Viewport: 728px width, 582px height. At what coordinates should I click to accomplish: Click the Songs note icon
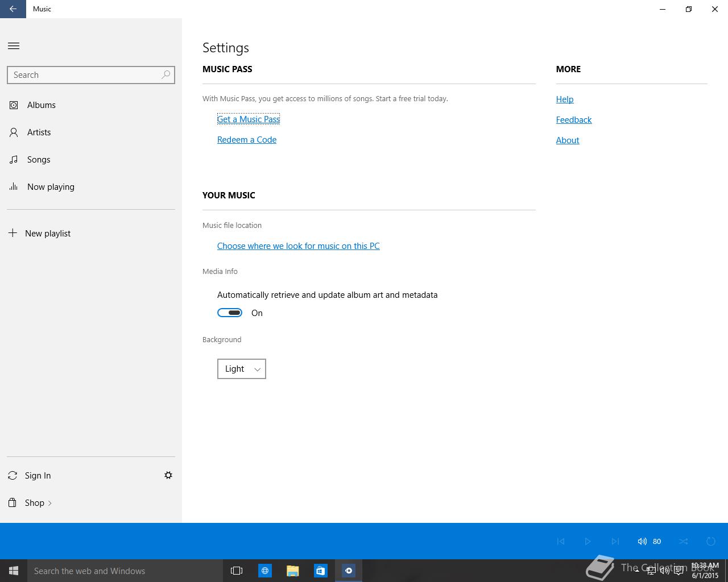pos(14,160)
